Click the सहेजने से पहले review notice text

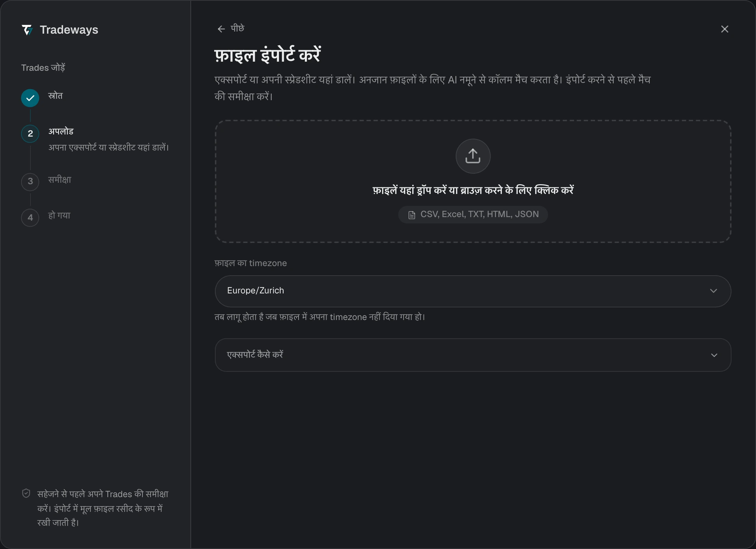click(x=103, y=508)
